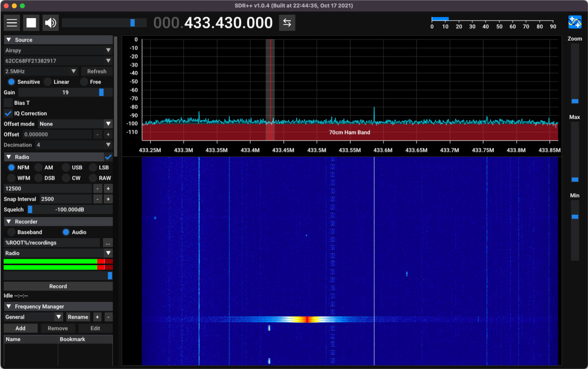This screenshot has width=588, height=369.
Task: Click the Offset value field
Action: tap(57, 134)
